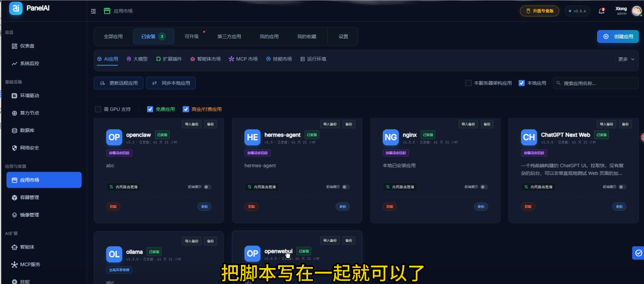Enable the 需 GPU 支持 checkbox
This screenshot has height=284, width=644.
pos(98,109)
